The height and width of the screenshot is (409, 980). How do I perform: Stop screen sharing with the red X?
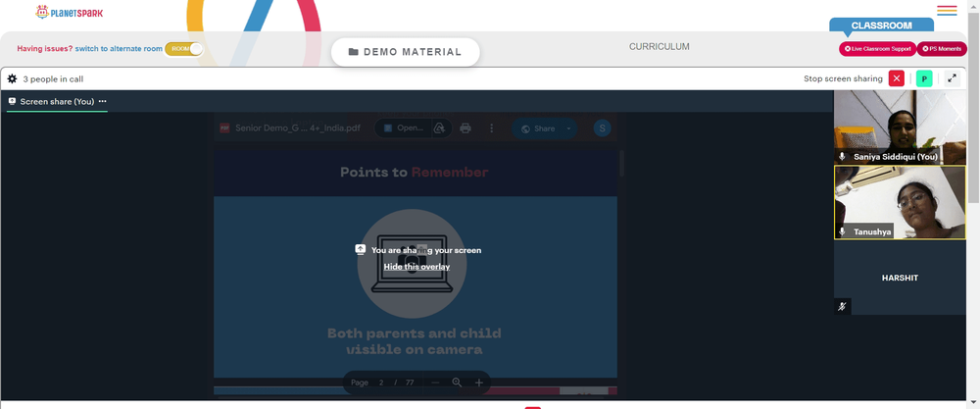click(897, 78)
